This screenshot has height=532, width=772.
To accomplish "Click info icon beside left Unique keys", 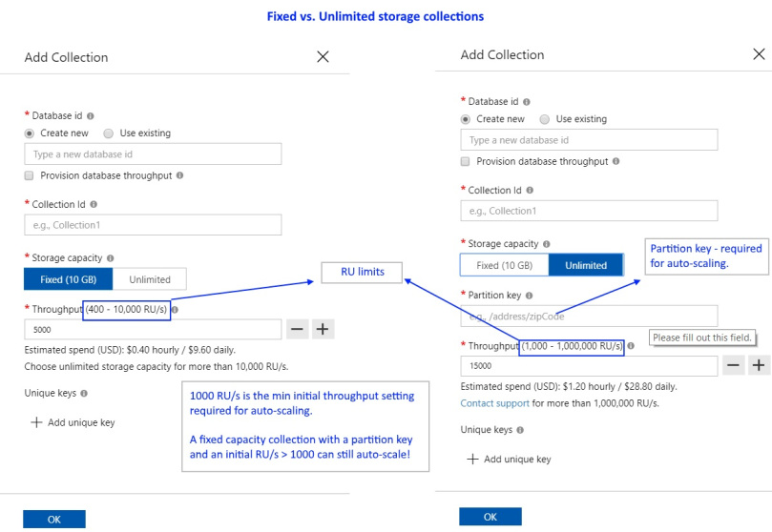I will pyautogui.click(x=84, y=393).
